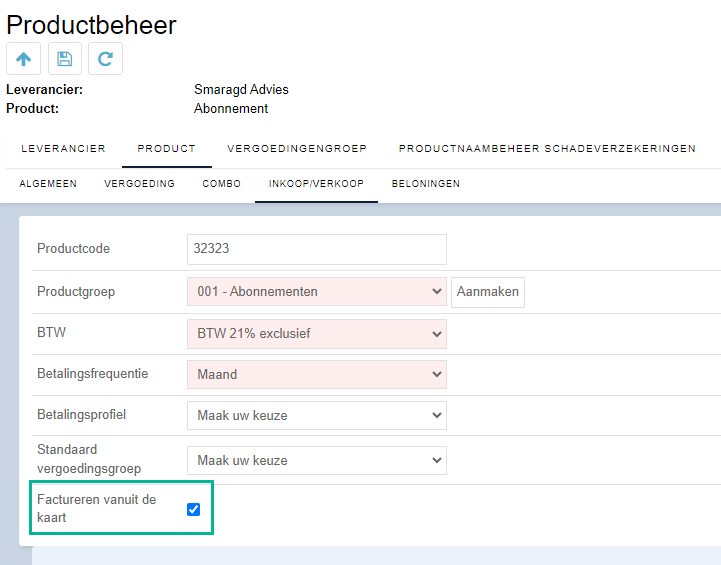The image size is (721, 565).
Task: Open the Combo subtab
Action: (222, 183)
